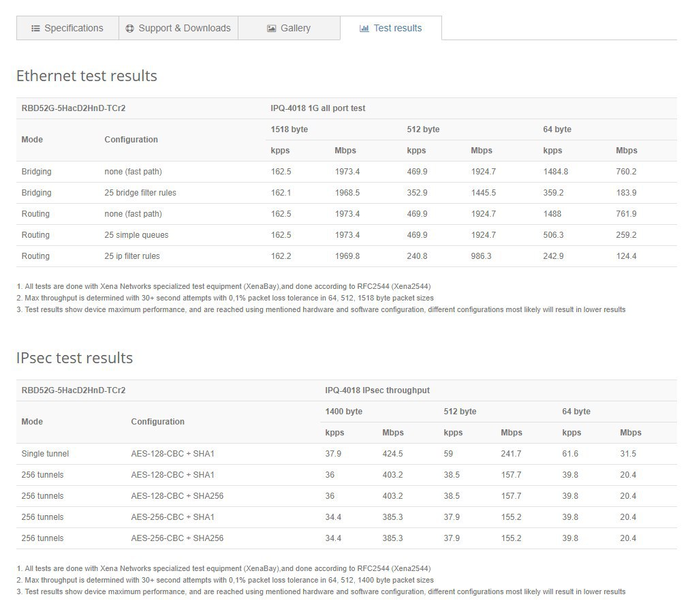Open the Gallery tab
Screen dimensions: 690x616
click(x=289, y=28)
